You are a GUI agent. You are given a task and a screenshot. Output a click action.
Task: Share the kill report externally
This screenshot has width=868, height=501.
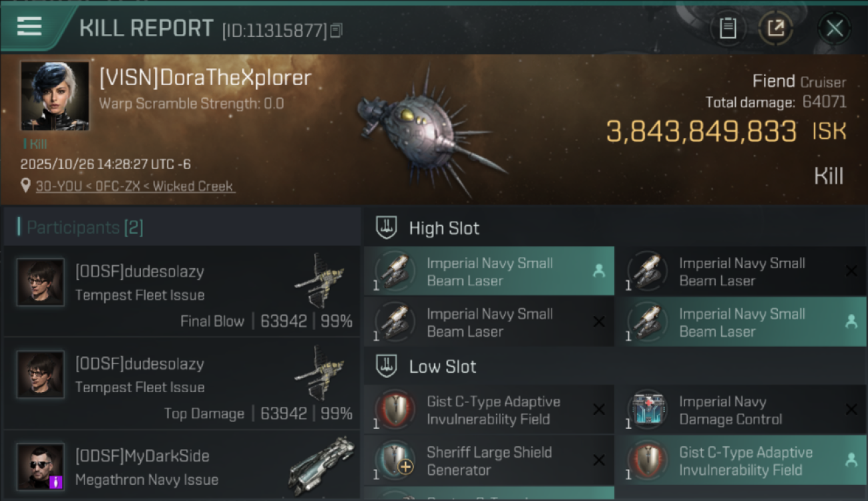(775, 28)
